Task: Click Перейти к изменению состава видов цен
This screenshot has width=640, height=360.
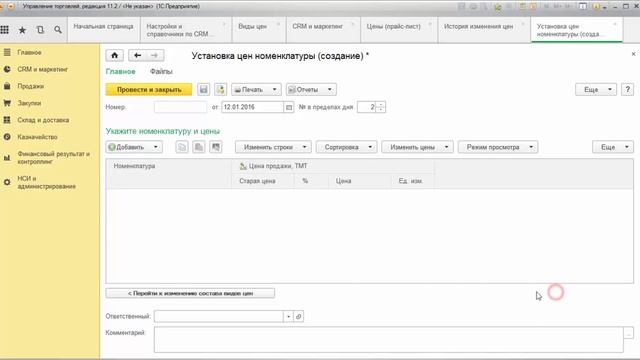Action: (x=190, y=293)
